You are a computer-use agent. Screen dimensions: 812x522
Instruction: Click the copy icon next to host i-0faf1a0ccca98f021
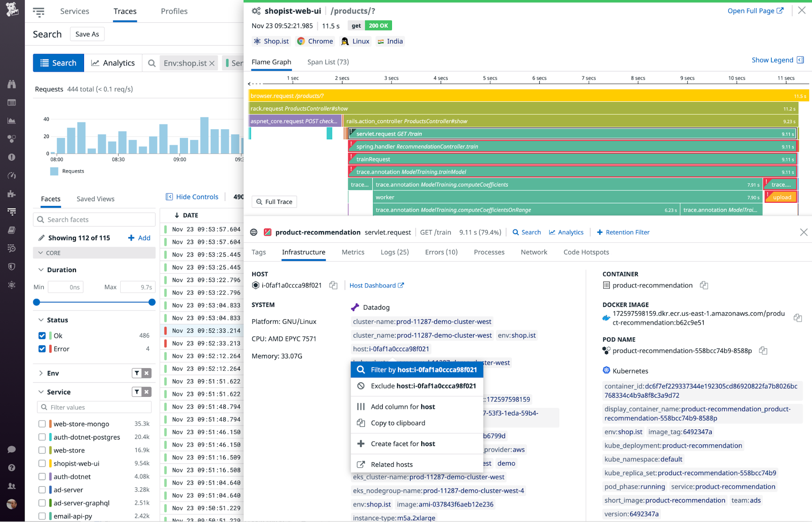pyautogui.click(x=333, y=285)
